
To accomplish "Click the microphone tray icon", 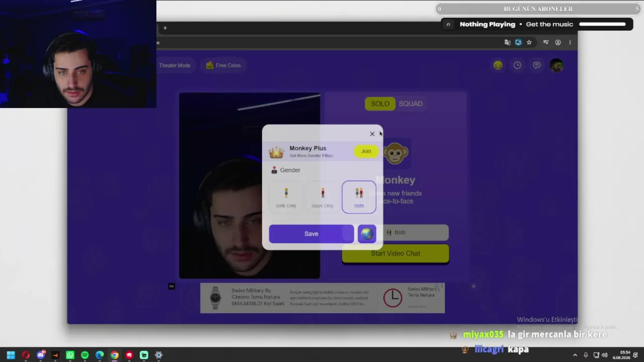I will point(586,355).
